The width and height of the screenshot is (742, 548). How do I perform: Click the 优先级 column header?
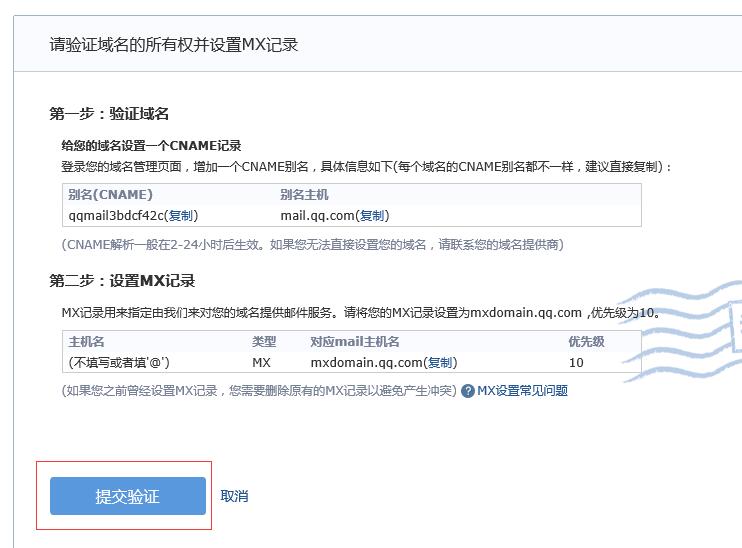(586, 342)
